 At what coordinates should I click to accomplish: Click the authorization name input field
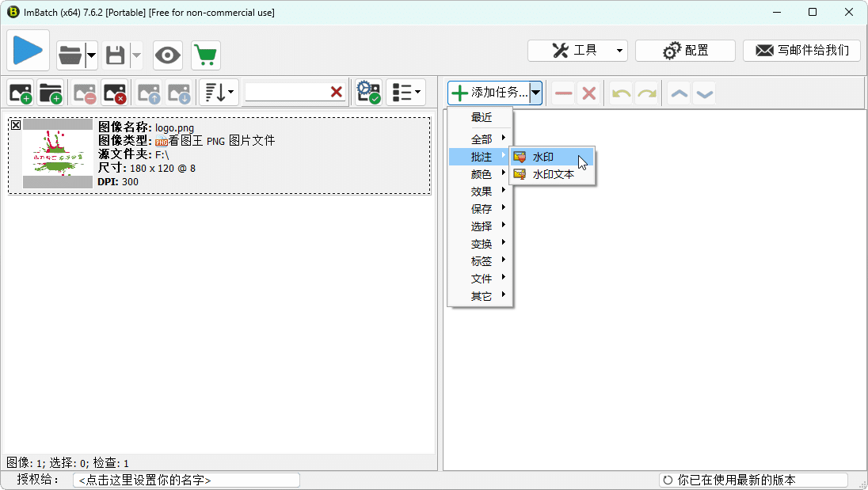(186, 479)
